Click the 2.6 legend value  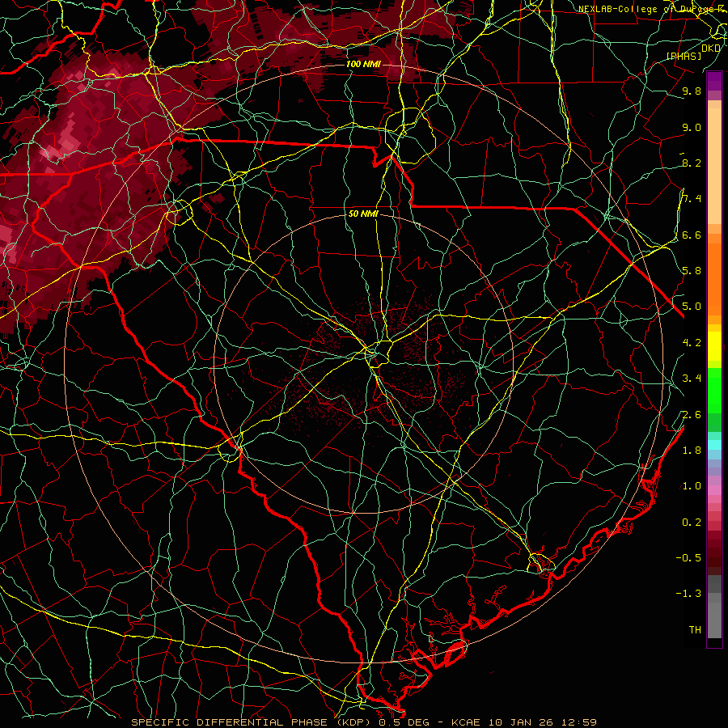692,415
